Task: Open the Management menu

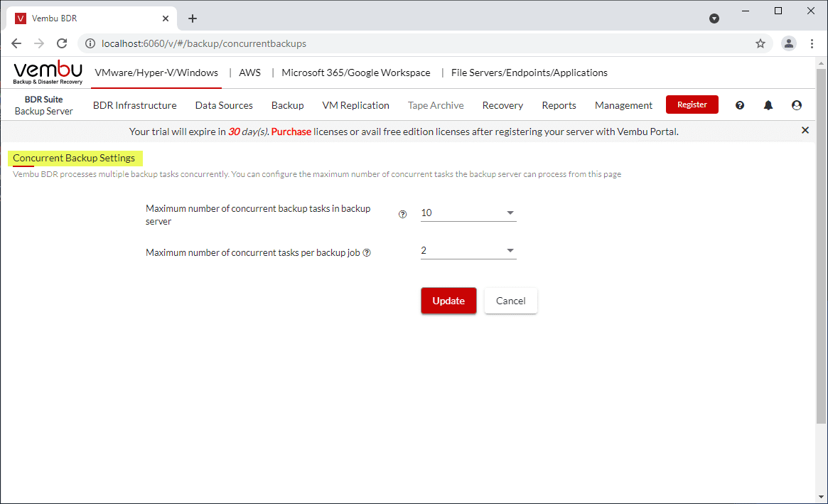Action: [623, 105]
